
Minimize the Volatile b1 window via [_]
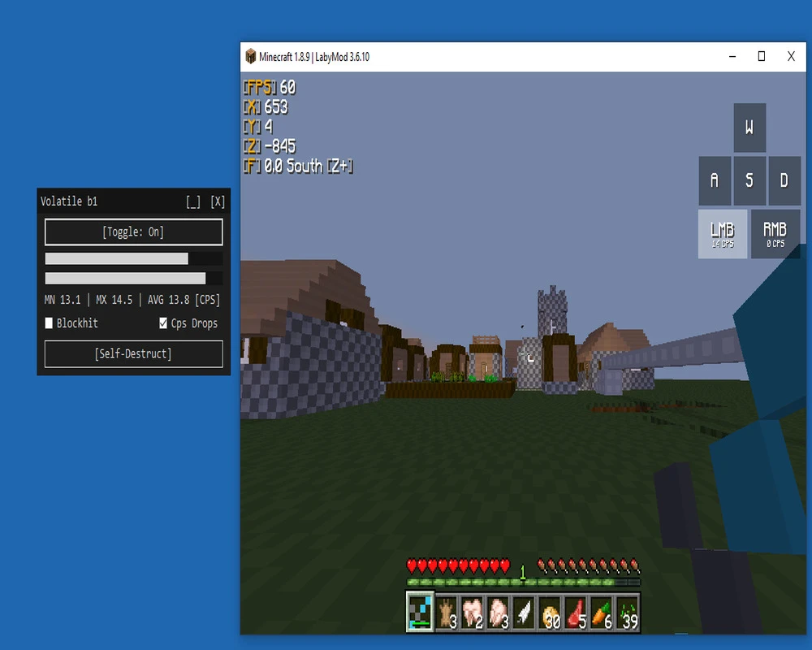[x=194, y=201]
